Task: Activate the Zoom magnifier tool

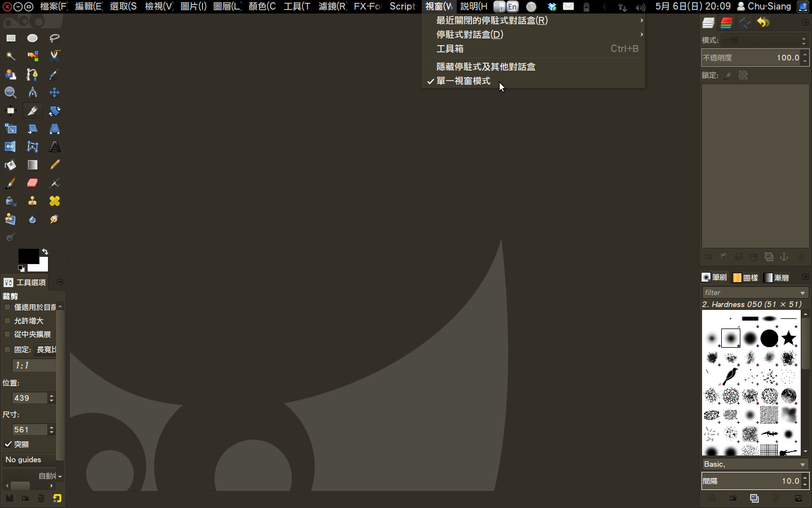Action: 11,93
